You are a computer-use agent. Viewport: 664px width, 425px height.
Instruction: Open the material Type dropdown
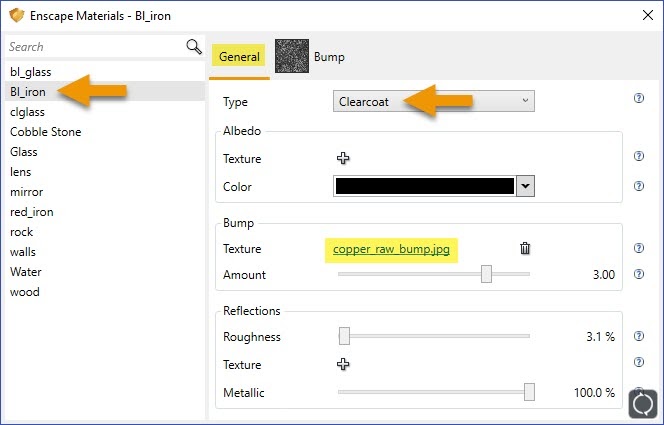[x=433, y=101]
